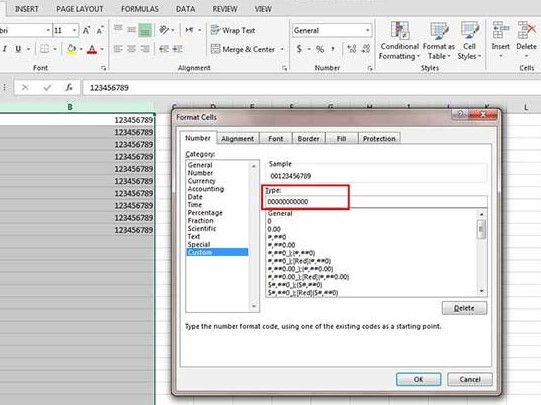Switch to Border tab in Format Cells
Screen dimensions: 541x405
[x=308, y=139]
